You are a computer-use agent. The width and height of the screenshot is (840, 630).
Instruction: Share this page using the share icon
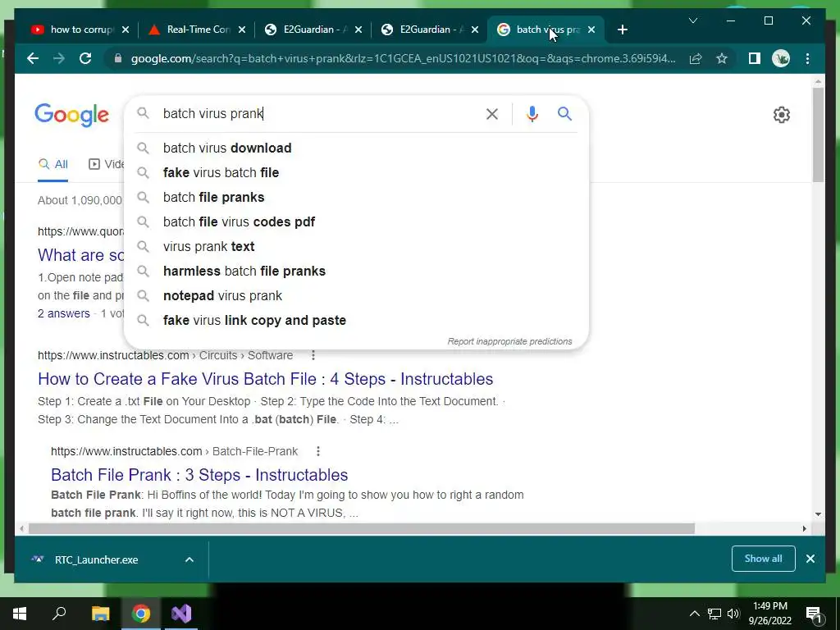[x=696, y=58]
